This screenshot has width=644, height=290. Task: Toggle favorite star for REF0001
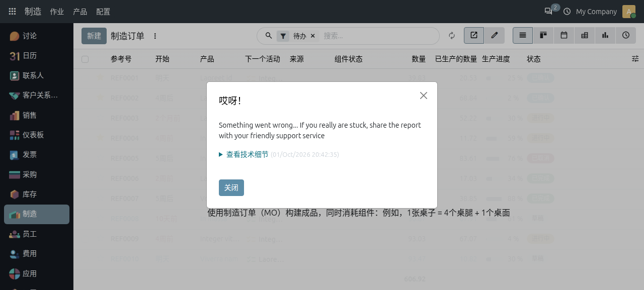click(x=100, y=78)
